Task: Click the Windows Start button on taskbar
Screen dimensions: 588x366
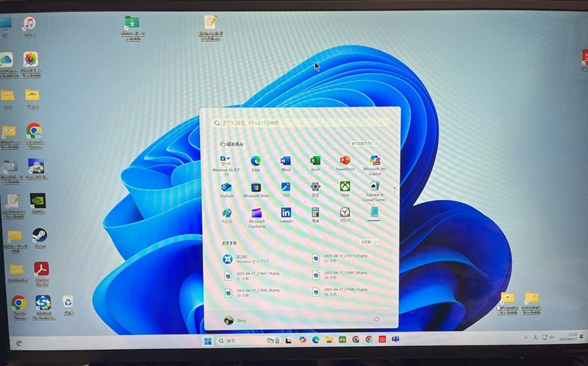Action: pyautogui.click(x=208, y=341)
